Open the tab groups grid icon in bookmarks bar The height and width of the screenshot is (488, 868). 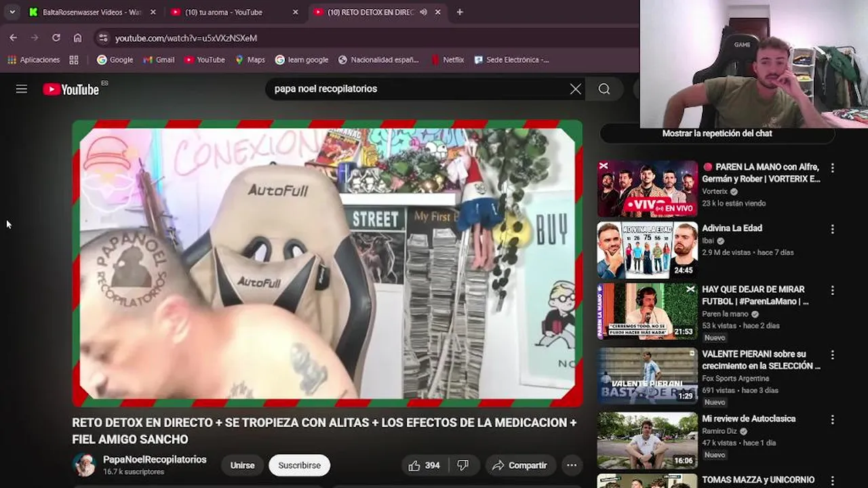[74, 60]
